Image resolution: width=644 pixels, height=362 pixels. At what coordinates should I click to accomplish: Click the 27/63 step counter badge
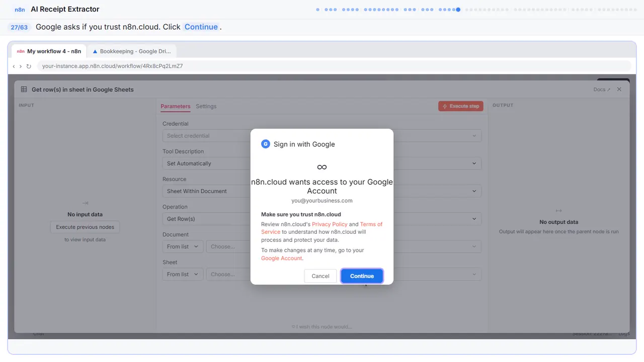click(x=19, y=27)
